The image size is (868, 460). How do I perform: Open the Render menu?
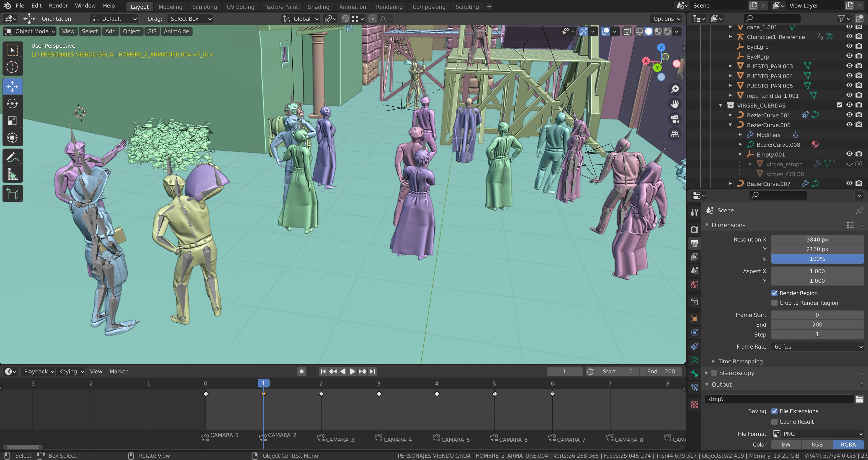coord(58,6)
